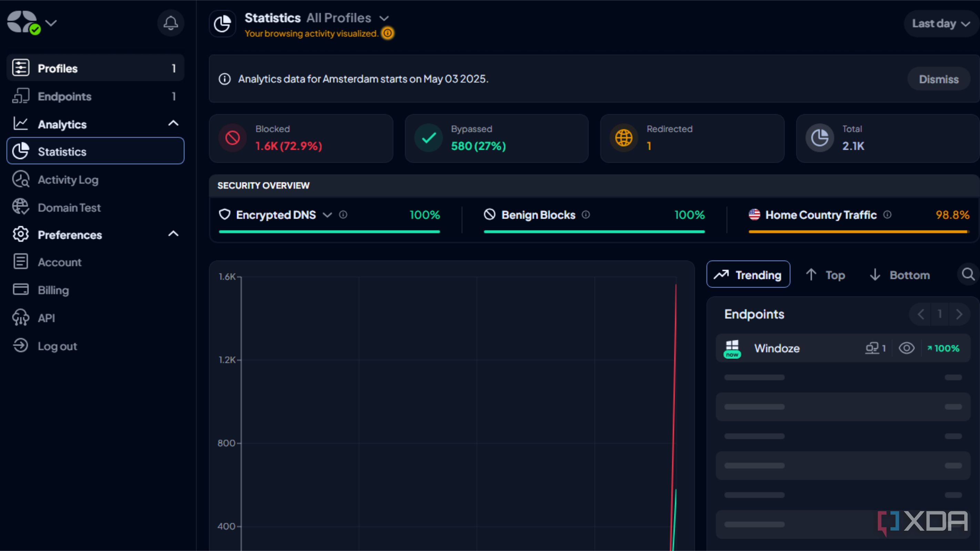The height and width of the screenshot is (551, 980).
Task: Switch to the Trending tab
Action: [748, 274]
